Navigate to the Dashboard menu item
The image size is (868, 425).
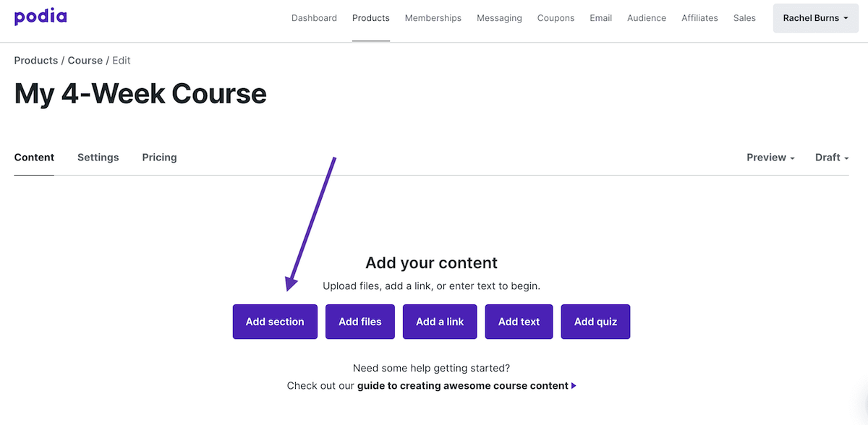314,17
